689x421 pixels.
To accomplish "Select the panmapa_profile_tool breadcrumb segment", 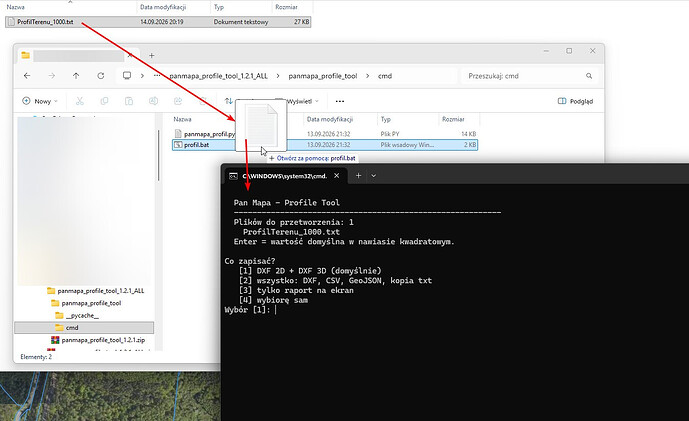I will tap(323, 76).
